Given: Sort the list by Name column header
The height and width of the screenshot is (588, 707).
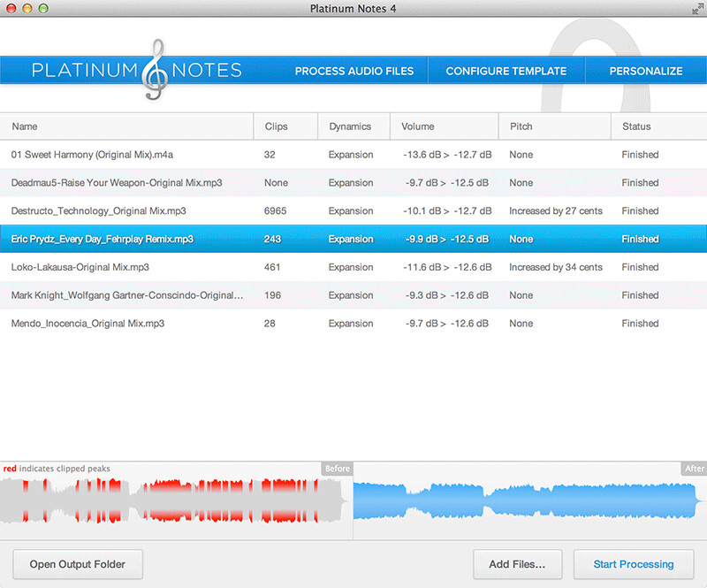Looking at the screenshot, I should (x=25, y=126).
